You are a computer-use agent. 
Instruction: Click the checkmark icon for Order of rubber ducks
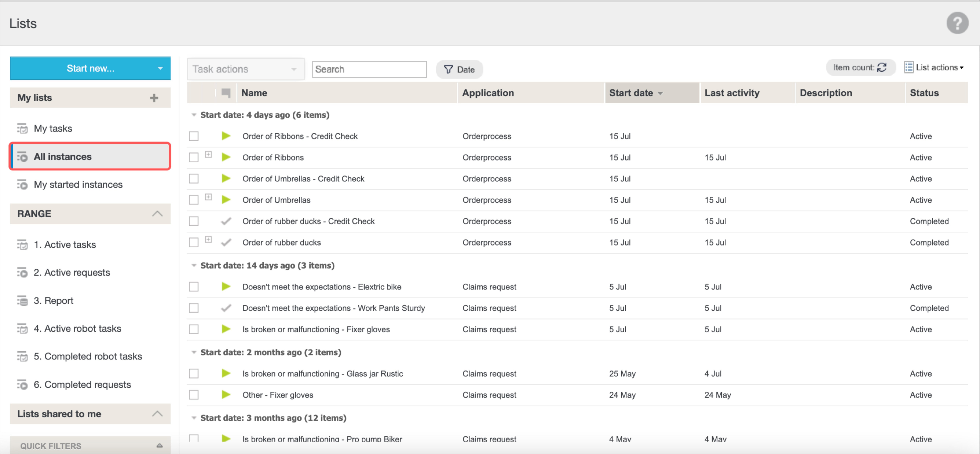[x=226, y=242]
